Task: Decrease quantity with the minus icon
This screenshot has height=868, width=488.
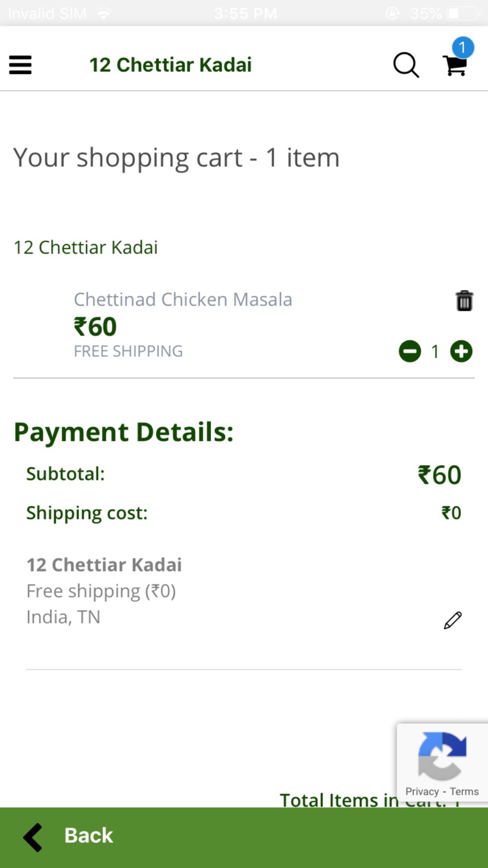Action: pyautogui.click(x=410, y=351)
